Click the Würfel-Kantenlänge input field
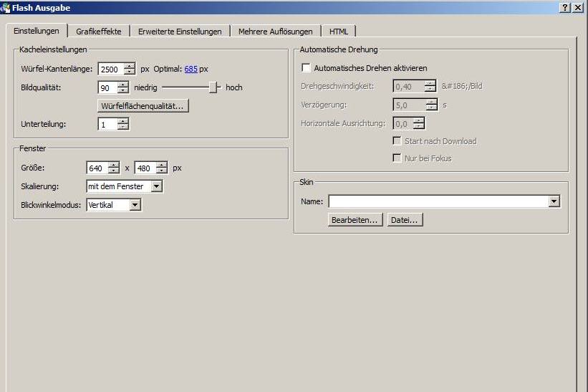Viewport: 588px width, 392px height. 110,70
